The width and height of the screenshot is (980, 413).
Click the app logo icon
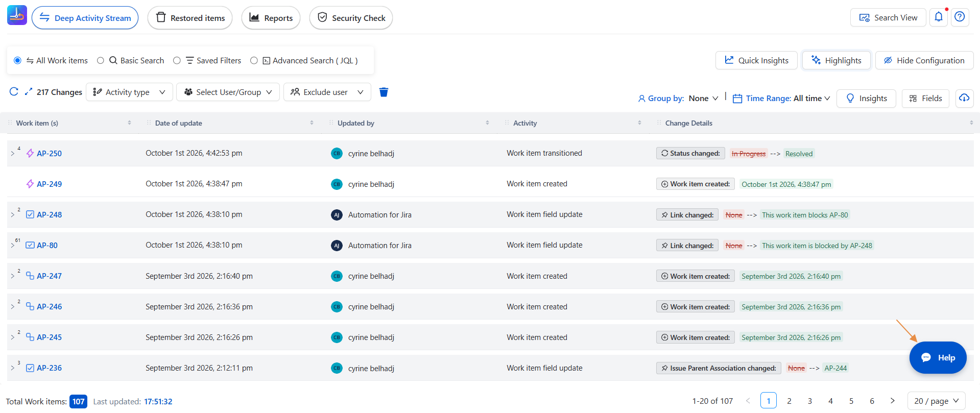(x=17, y=15)
